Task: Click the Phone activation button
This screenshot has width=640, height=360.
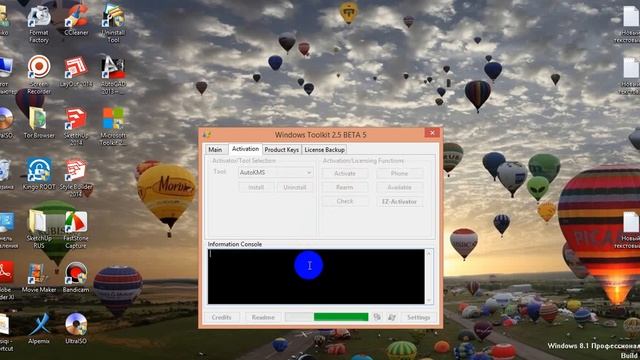Action: 400,173
